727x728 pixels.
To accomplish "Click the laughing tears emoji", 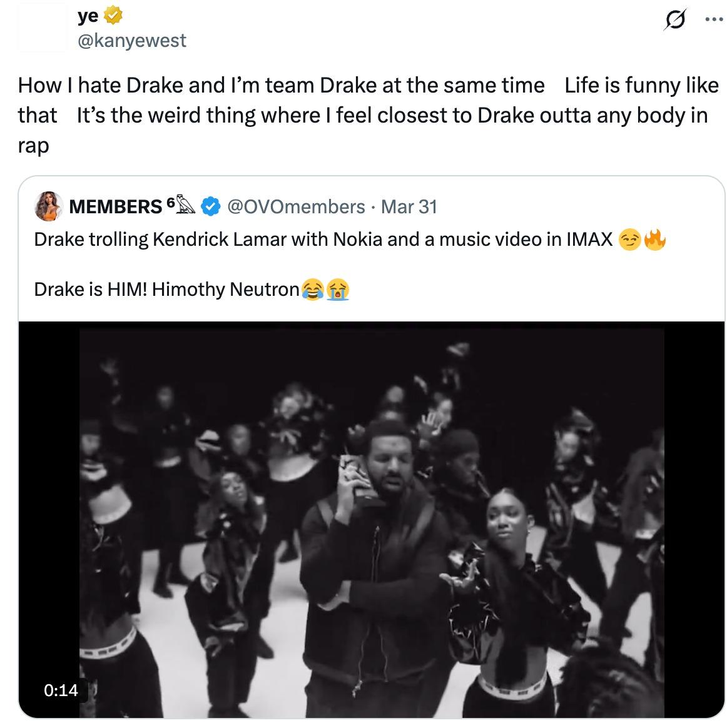I will 313,290.
